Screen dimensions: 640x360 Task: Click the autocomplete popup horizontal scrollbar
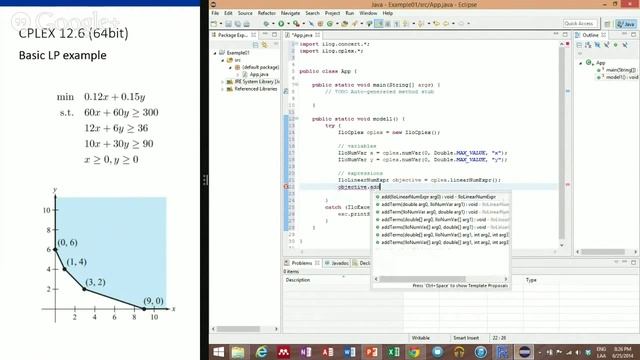pos(422,279)
